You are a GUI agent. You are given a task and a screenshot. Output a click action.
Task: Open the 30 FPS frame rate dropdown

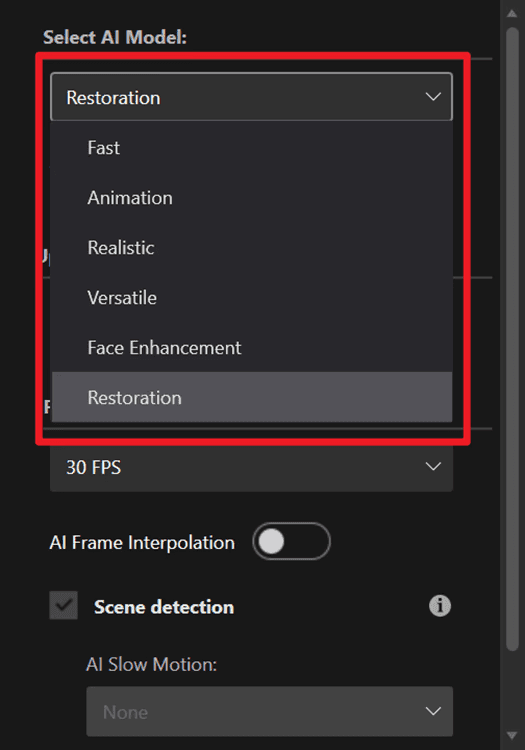click(x=252, y=467)
